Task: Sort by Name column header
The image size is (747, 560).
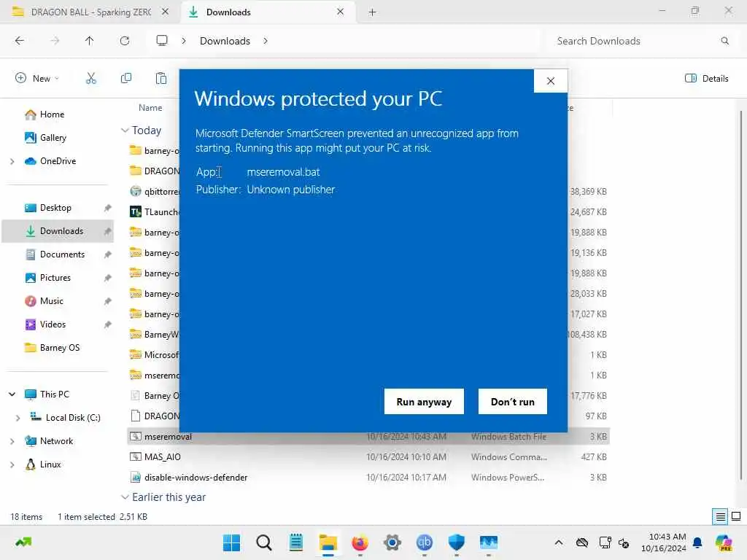Action: pyautogui.click(x=150, y=108)
